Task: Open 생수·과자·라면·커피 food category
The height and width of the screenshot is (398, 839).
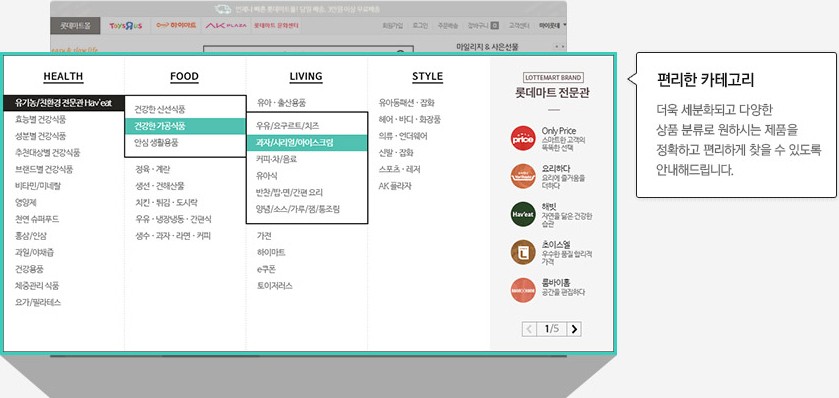Action: pyautogui.click(x=173, y=235)
